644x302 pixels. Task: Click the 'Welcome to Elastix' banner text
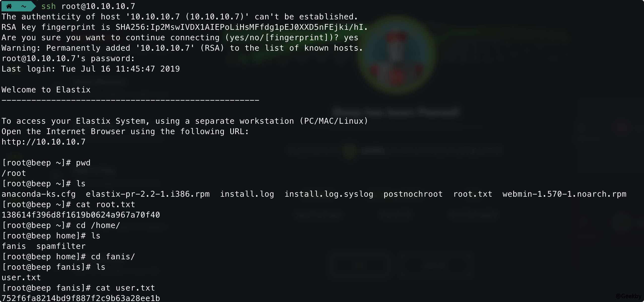(x=46, y=90)
